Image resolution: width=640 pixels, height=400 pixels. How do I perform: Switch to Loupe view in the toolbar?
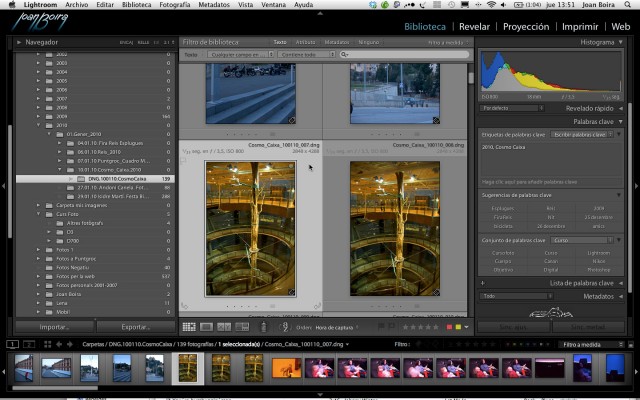206,327
